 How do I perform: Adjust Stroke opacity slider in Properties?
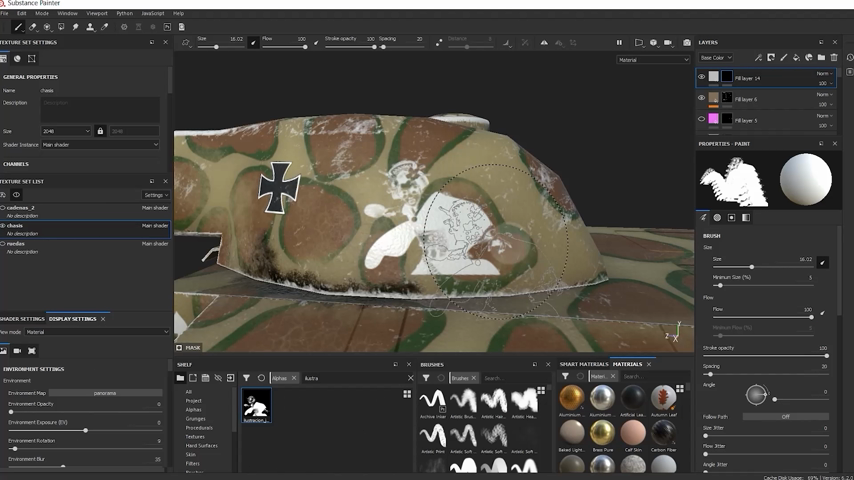(766, 355)
